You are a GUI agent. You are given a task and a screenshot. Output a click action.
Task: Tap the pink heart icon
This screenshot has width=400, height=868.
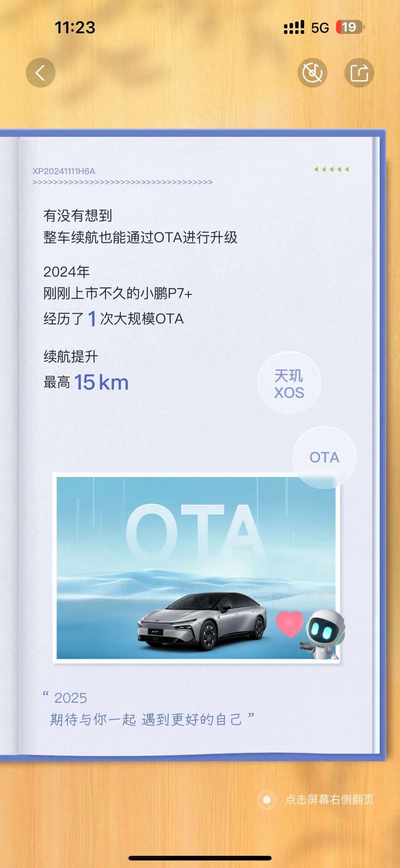tap(289, 624)
